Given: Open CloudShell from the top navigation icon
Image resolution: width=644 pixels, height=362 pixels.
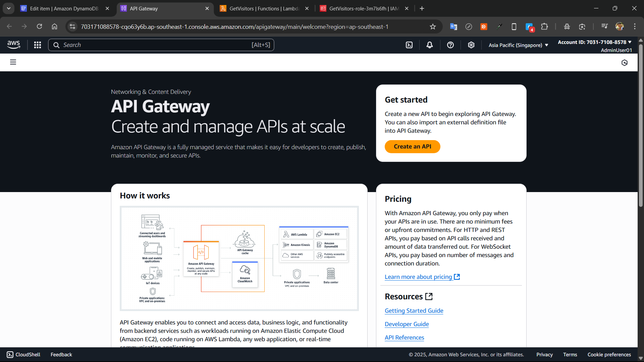Looking at the screenshot, I should pyautogui.click(x=409, y=45).
